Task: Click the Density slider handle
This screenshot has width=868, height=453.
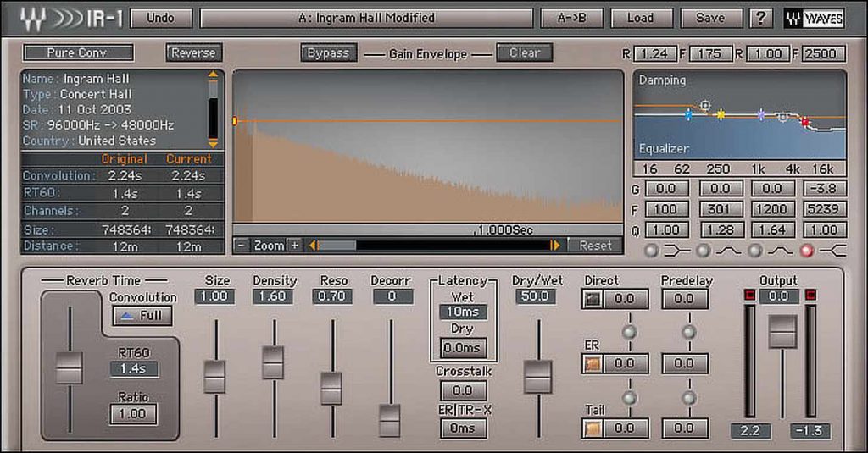Action: (x=273, y=362)
